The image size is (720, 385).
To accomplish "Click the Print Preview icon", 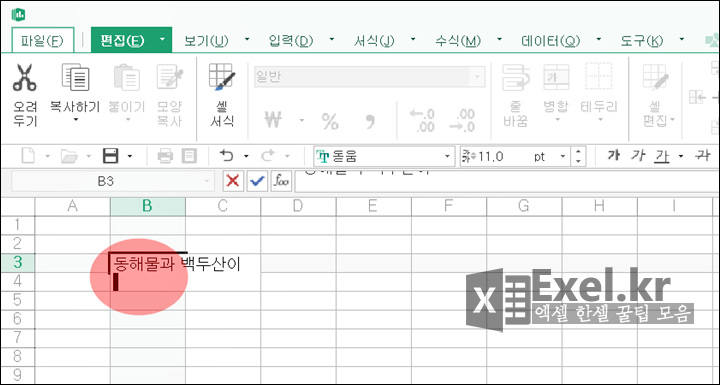I will click(189, 156).
